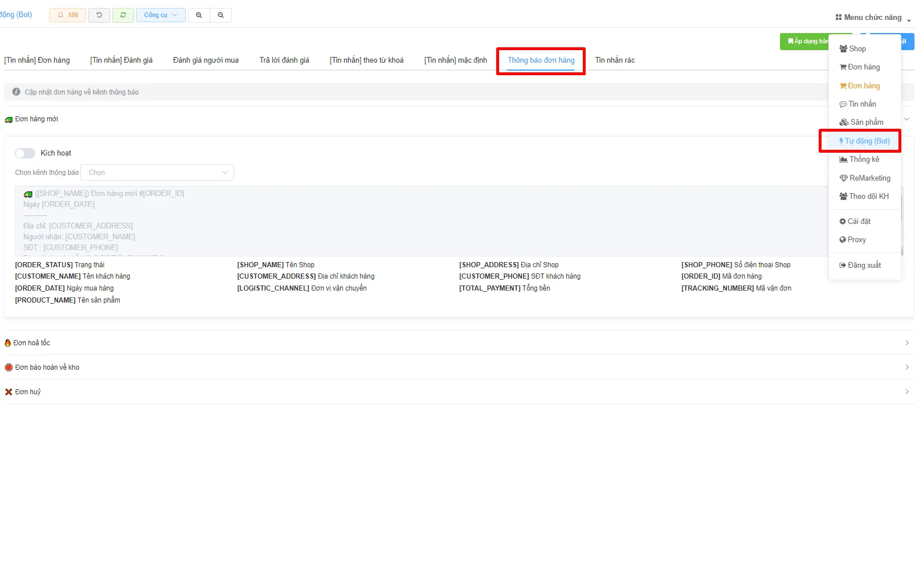The height and width of the screenshot is (588, 915).
Task: Click the [TRACKING_NUMBER] Mã vận đơn placeholder
Action: click(736, 288)
